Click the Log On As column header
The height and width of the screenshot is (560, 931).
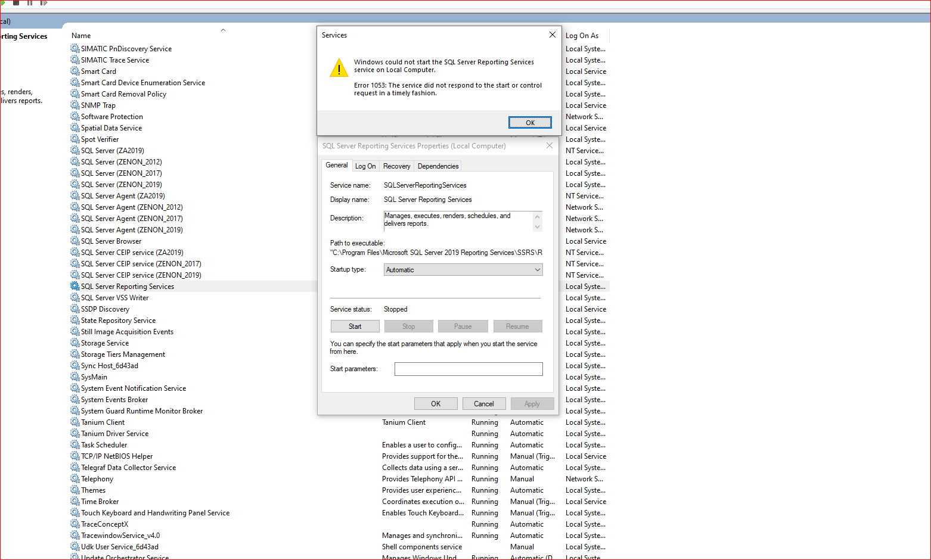[x=582, y=36]
